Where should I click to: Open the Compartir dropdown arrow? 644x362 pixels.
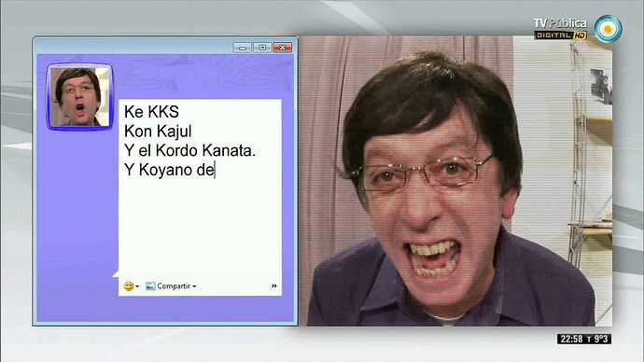tap(194, 286)
